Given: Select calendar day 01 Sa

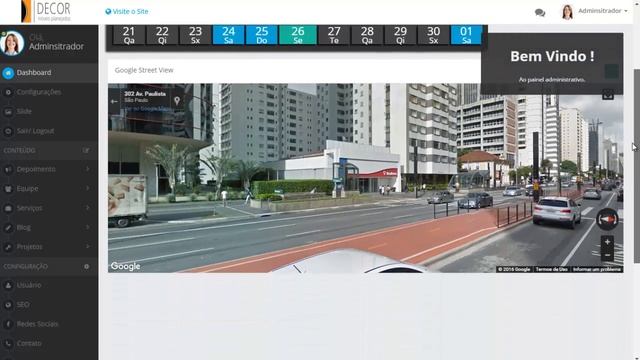Looking at the screenshot, I should 466,35.
